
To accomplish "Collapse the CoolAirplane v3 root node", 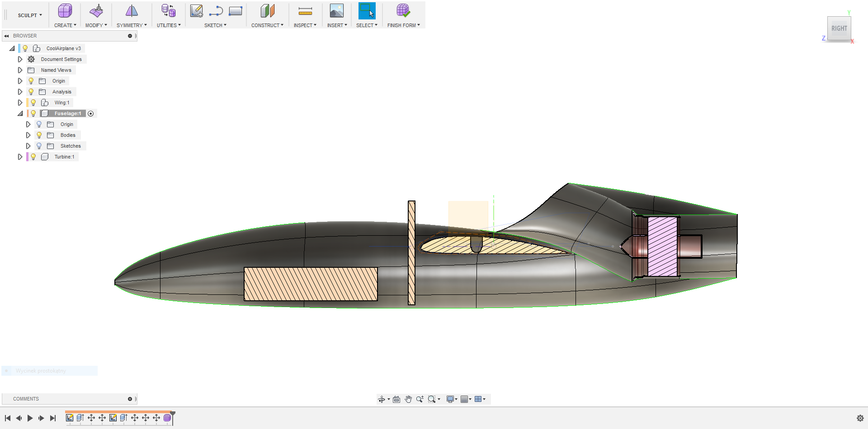I will click(x=12, y=48).
